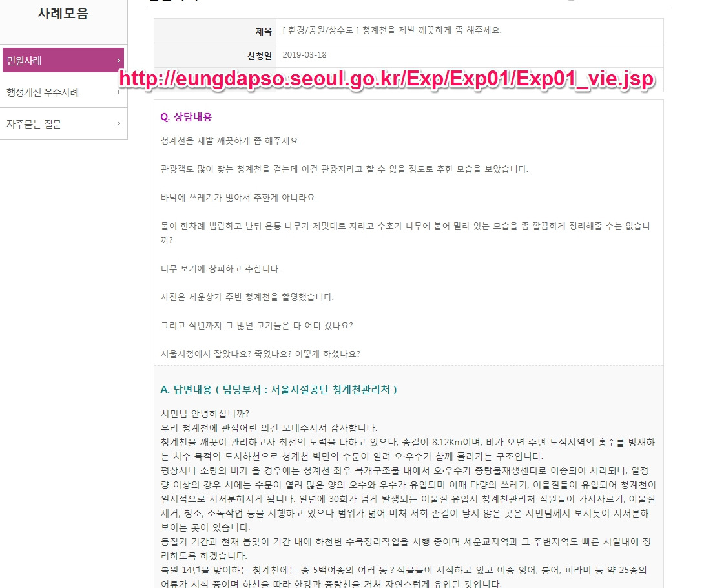
Task: Click the 사례모음 section header
Action: (63, 13)
